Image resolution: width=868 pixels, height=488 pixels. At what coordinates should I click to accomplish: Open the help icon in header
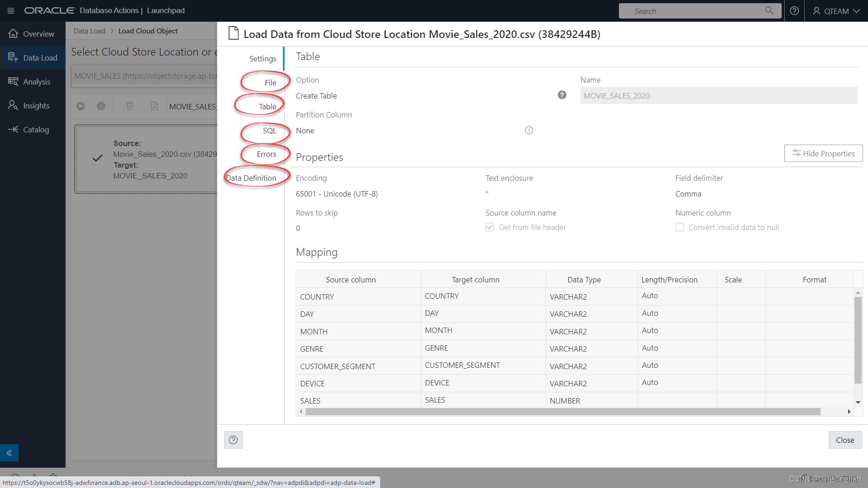[x=794, y=11]
